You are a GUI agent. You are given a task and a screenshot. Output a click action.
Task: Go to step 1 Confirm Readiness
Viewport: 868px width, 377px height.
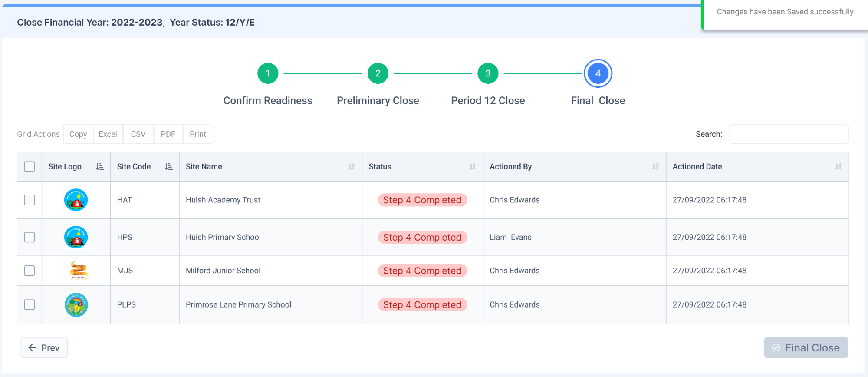tap(268, 73)
